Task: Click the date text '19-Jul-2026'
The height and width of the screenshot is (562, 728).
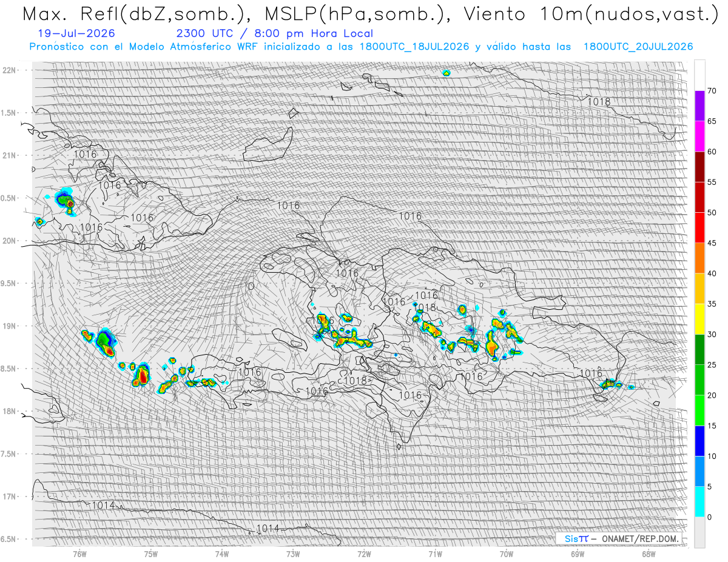Action: 76,33
